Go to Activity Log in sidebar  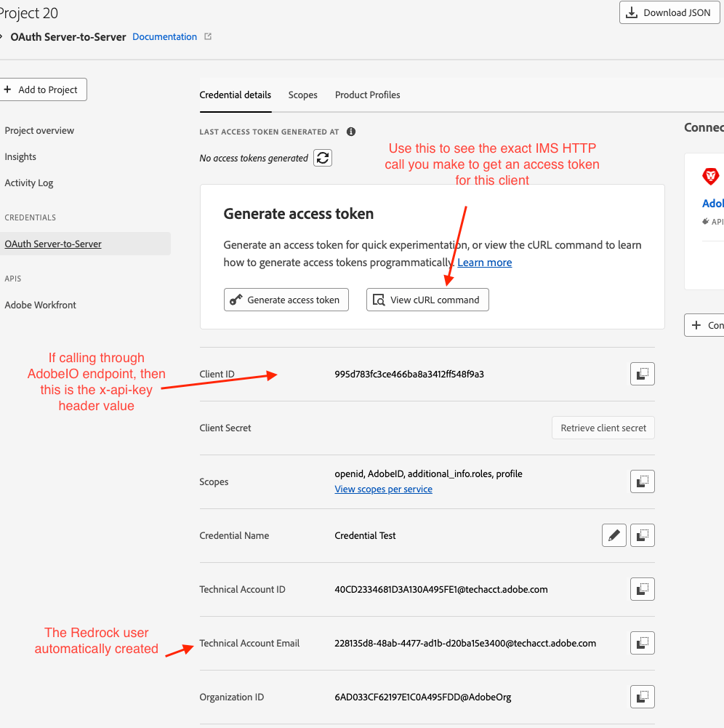29,183
